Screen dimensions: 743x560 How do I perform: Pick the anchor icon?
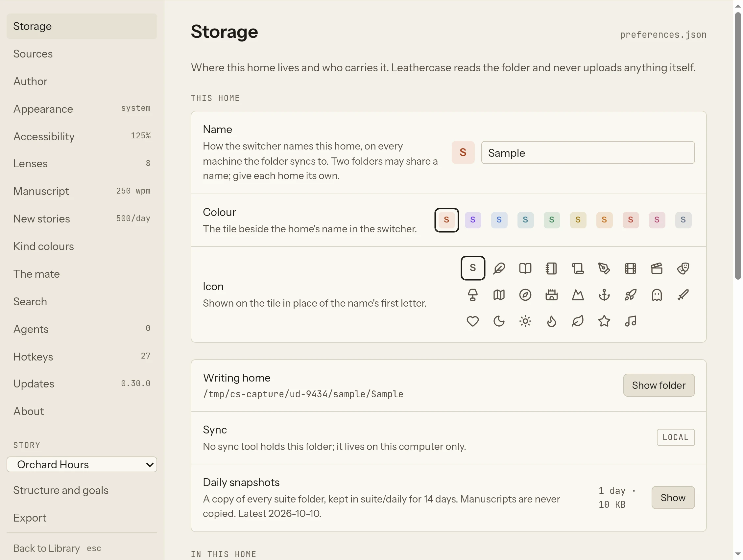(604, 294)
